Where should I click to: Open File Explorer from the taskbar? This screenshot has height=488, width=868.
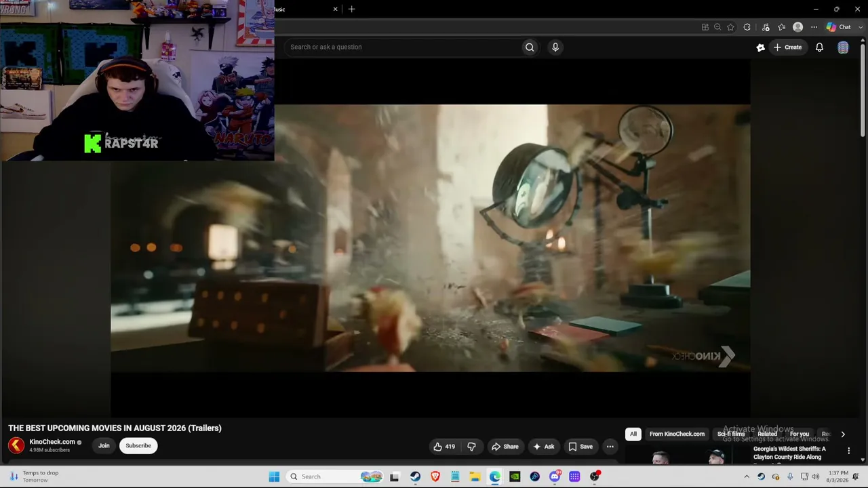475,476
